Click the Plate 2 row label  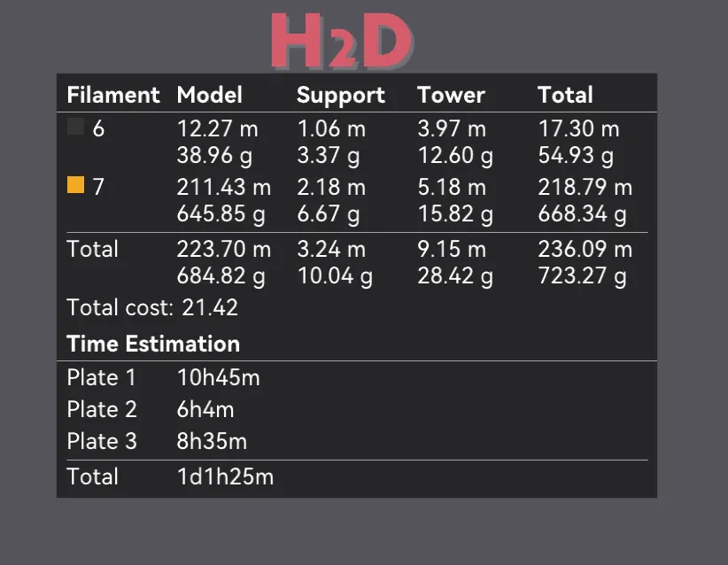tap(102, 409)
